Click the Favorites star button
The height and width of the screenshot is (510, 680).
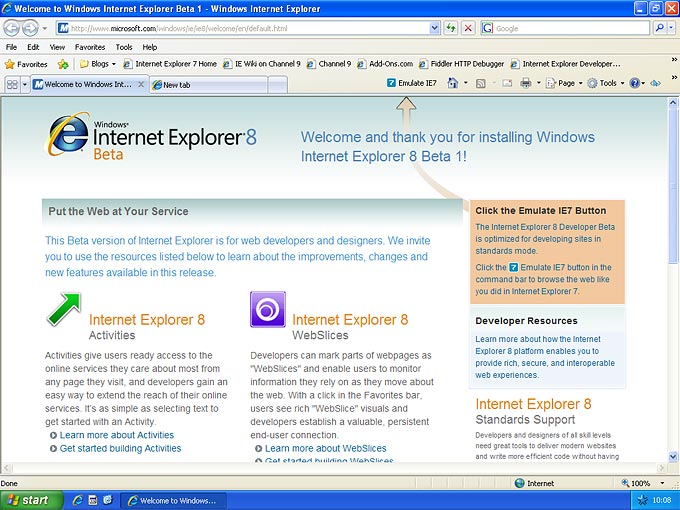coord(26,64)
